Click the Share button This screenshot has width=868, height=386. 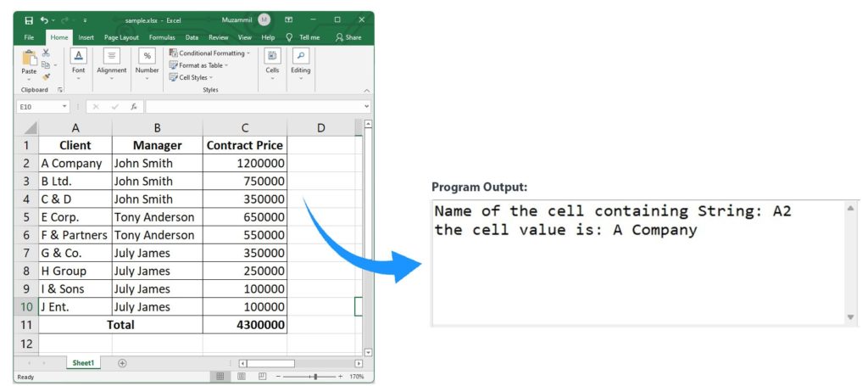[x=348, y=37]
